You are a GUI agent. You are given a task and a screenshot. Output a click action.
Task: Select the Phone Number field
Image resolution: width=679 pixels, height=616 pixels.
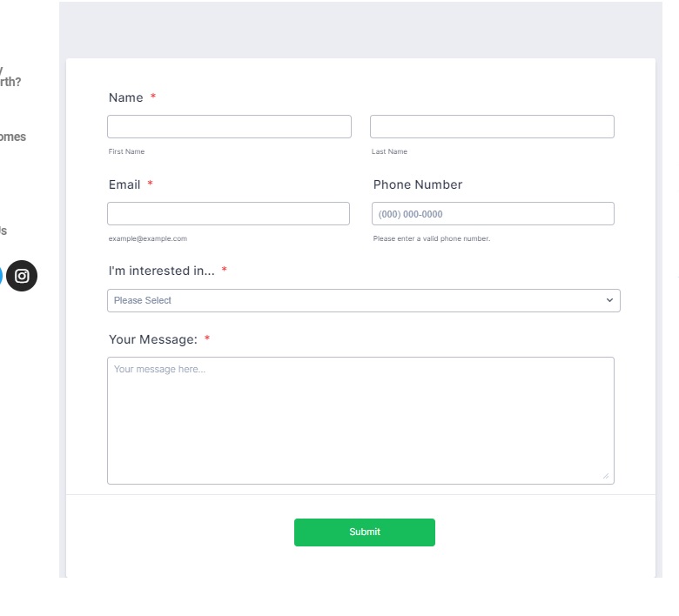coord(493,213)
